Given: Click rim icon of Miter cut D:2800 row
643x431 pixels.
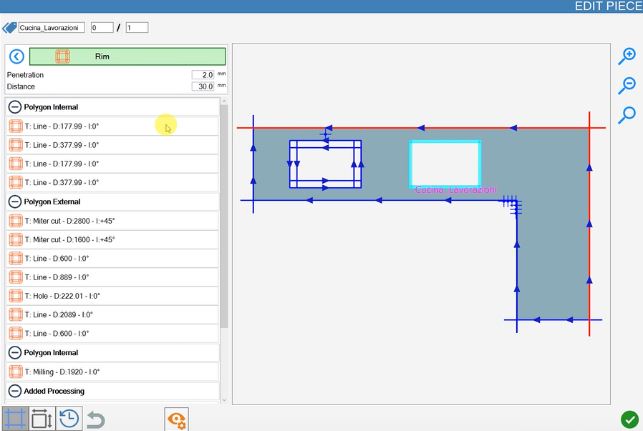Looking at the screenshot, I should [x=16, y=221].
